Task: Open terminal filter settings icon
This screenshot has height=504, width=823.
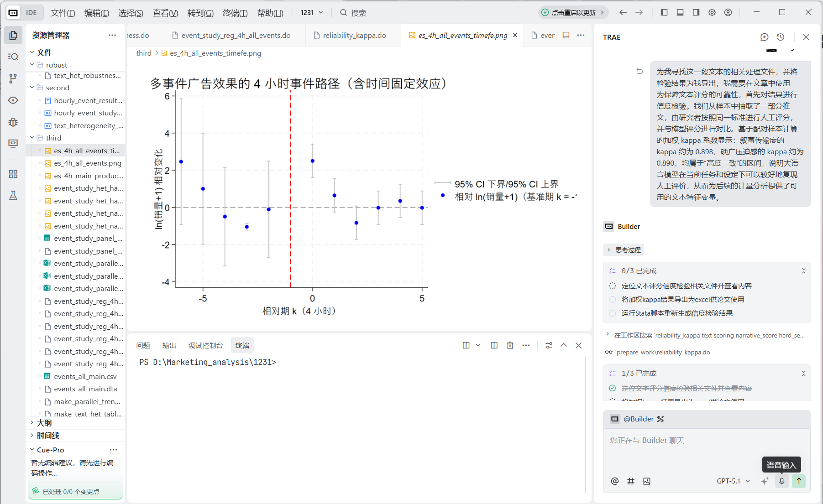Action: pos(549,345)
